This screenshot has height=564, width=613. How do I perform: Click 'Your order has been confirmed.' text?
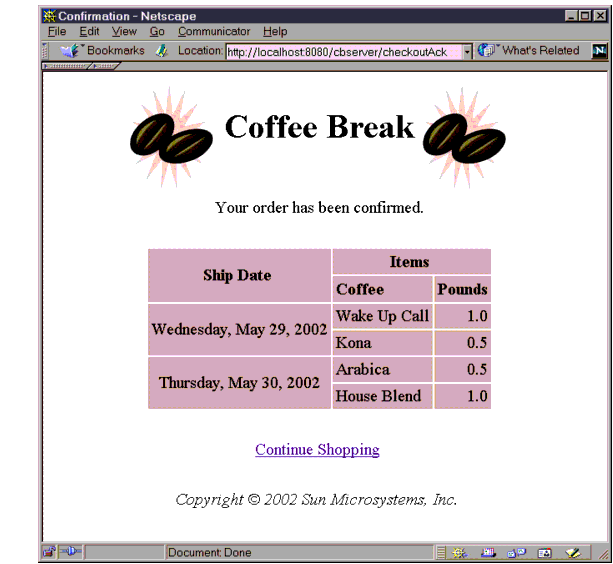point(319,208)
